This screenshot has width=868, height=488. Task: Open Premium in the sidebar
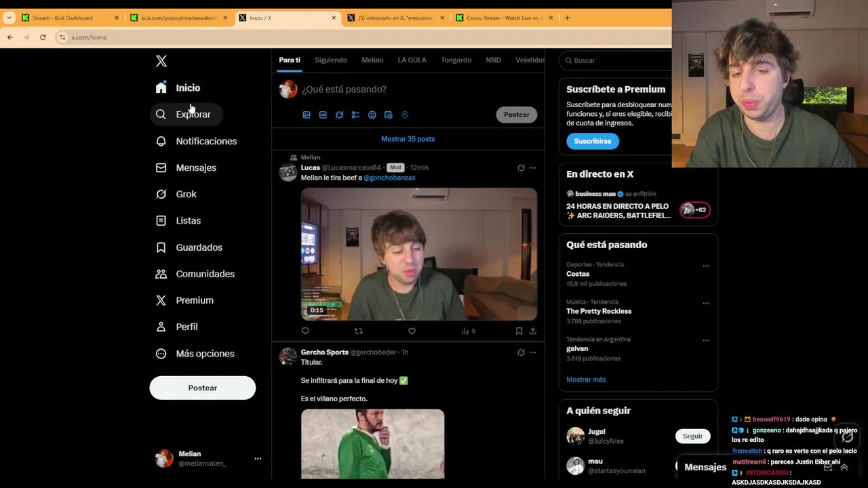[x=184, y=300]
